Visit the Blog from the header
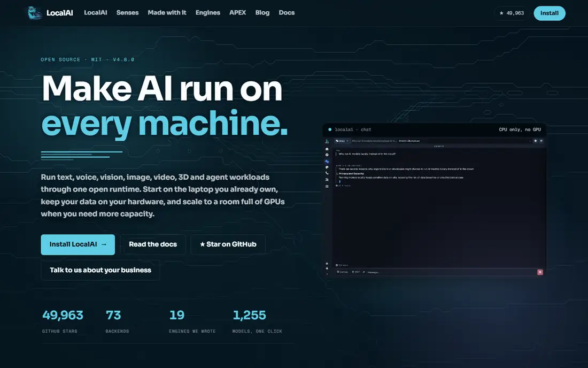 [262, 13]
